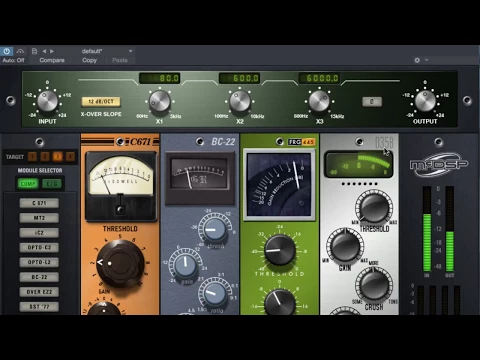Viewport: 480px width, 360px height.
Task: Click the Auto: Off automation label
Action: pos(13,60)
